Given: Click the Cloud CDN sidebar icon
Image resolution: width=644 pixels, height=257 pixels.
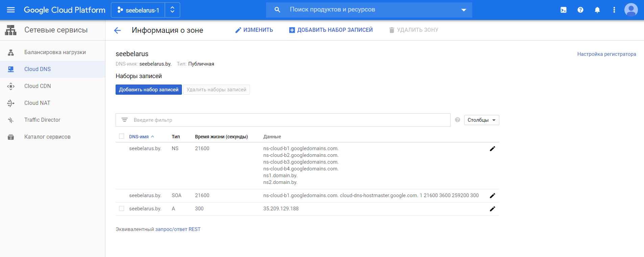Looking at the screenshot, I should (x=11, y=86).
